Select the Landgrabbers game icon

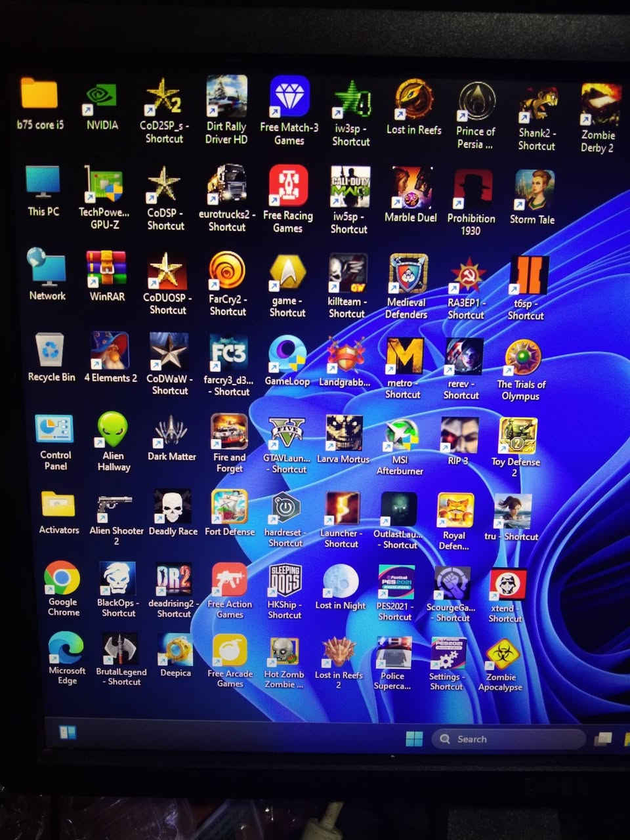coord(345,356)
